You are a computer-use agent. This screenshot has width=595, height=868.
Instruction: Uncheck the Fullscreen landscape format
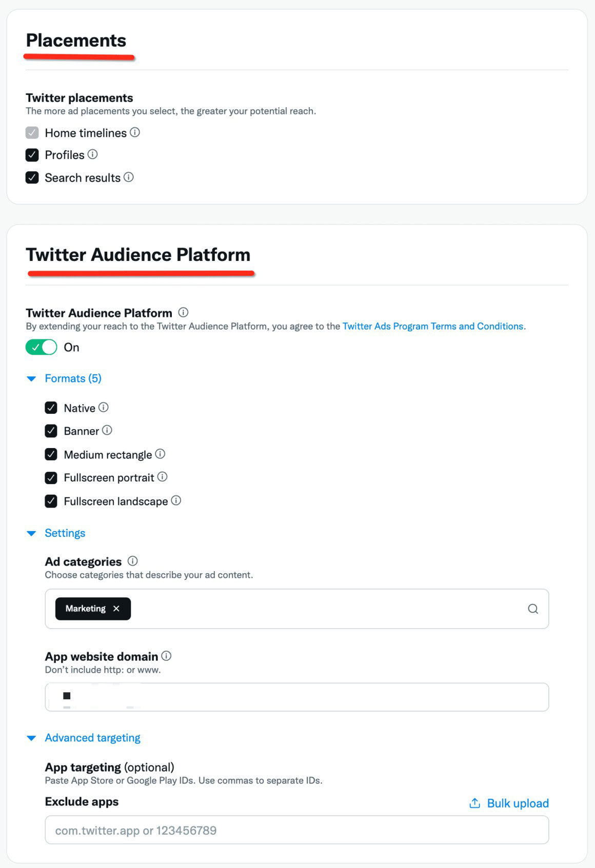[51, 501]
